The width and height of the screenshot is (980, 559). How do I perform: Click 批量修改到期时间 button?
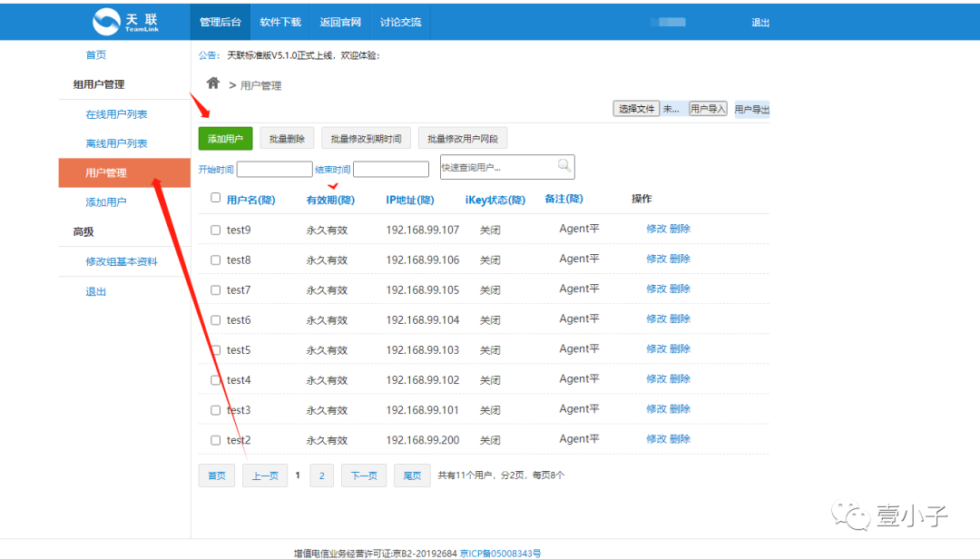click(366, 139)
